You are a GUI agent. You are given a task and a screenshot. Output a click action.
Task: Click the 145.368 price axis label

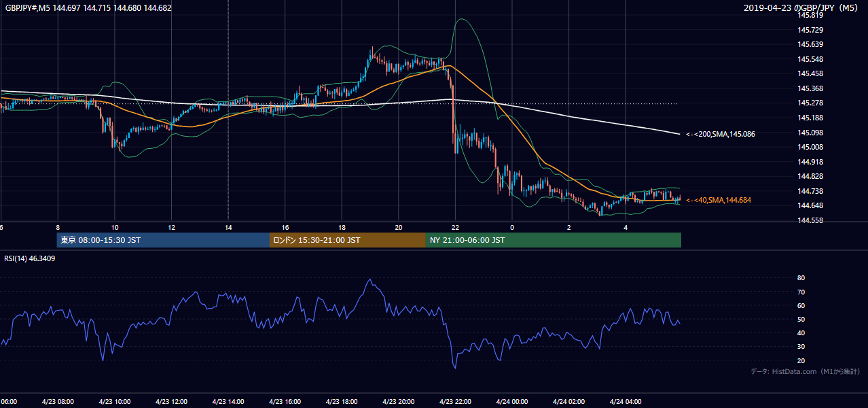pyautogui.click(x=809, y=88)
